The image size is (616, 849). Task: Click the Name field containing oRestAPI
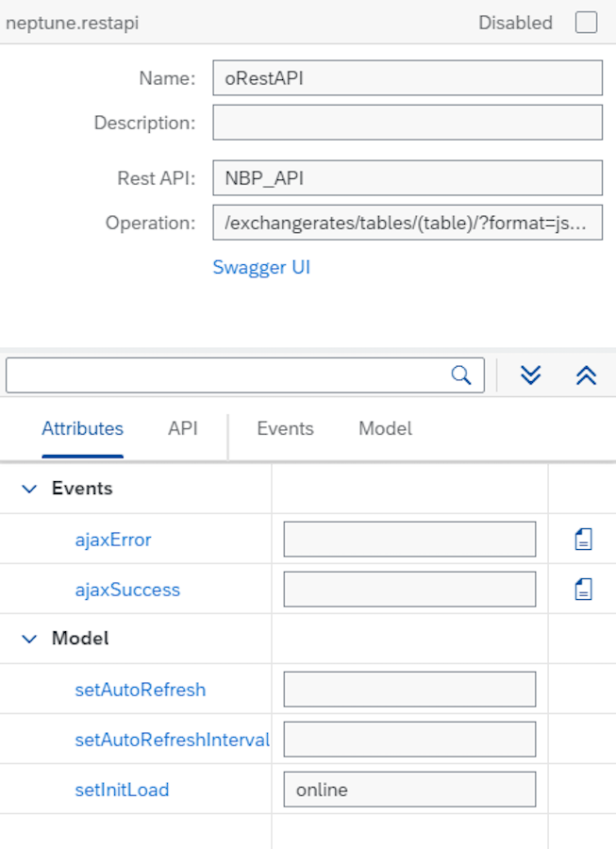[408, 78]
